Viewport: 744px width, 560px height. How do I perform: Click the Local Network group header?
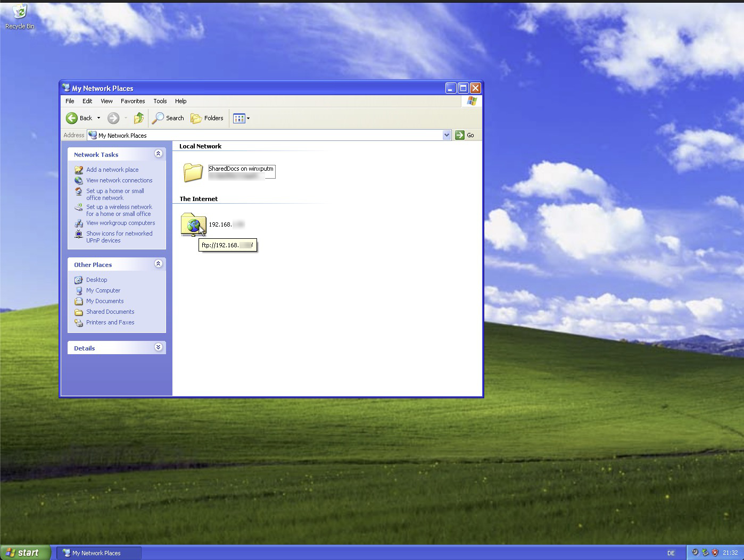[x=200, y=146]
